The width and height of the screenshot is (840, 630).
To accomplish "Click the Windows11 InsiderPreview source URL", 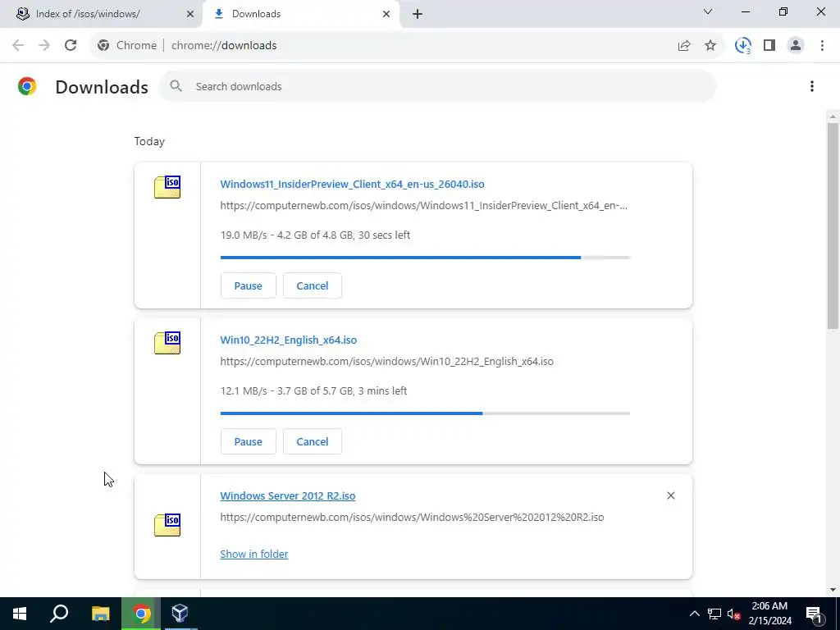I will click(424, 205).
